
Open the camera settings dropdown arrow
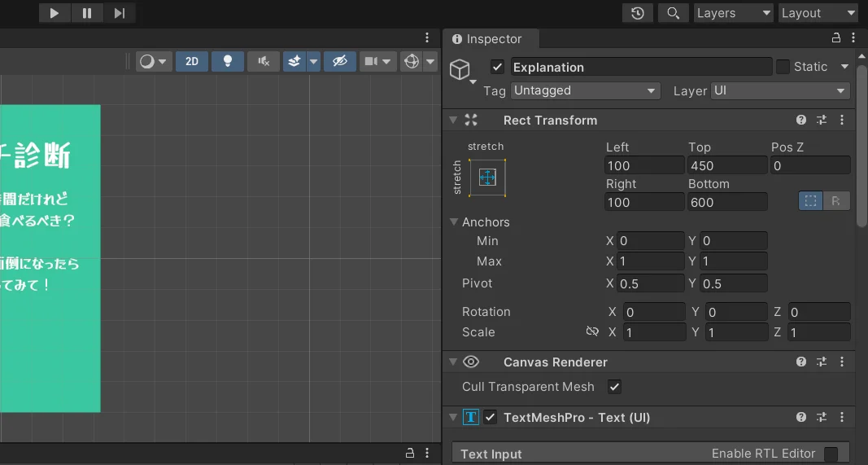386,61
